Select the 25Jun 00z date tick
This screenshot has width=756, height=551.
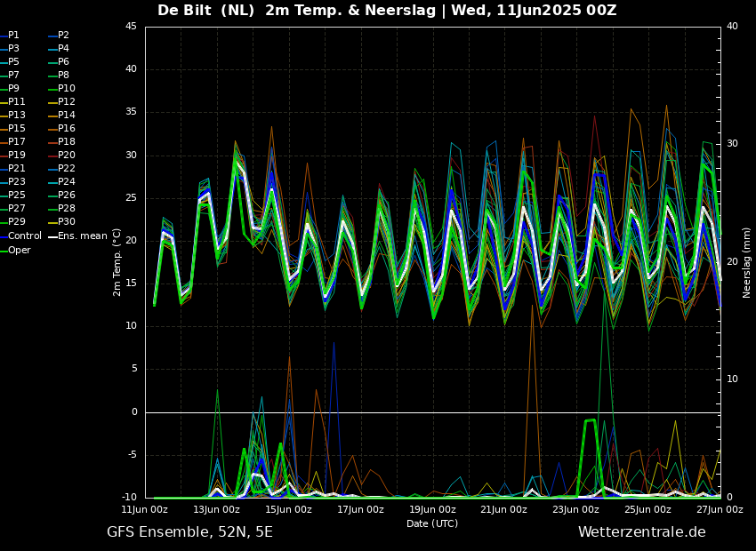(647, 509)
